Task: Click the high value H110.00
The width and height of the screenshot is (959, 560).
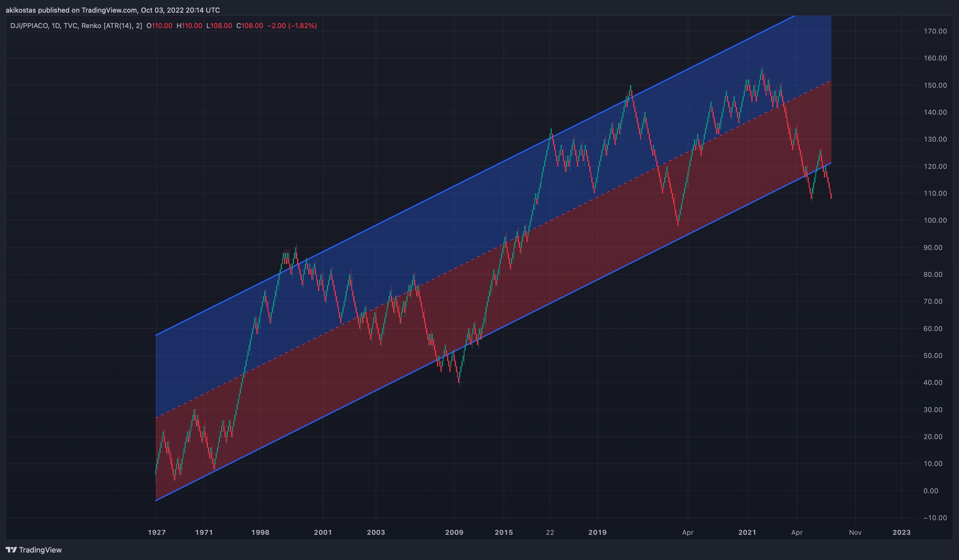Action: click(x=189, y=26)
